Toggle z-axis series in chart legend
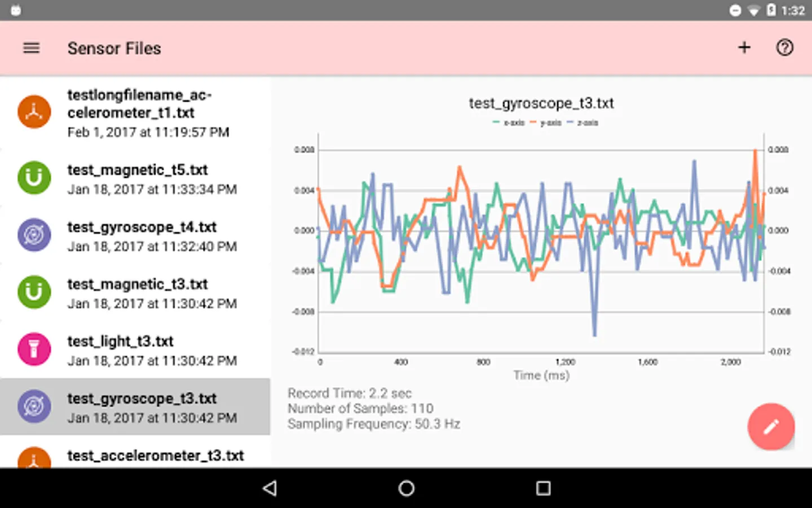 582,122
